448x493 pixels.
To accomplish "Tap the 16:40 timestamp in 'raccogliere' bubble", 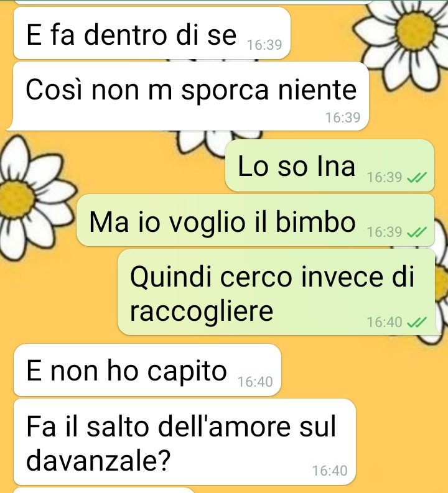I will (x=385, y=322).
